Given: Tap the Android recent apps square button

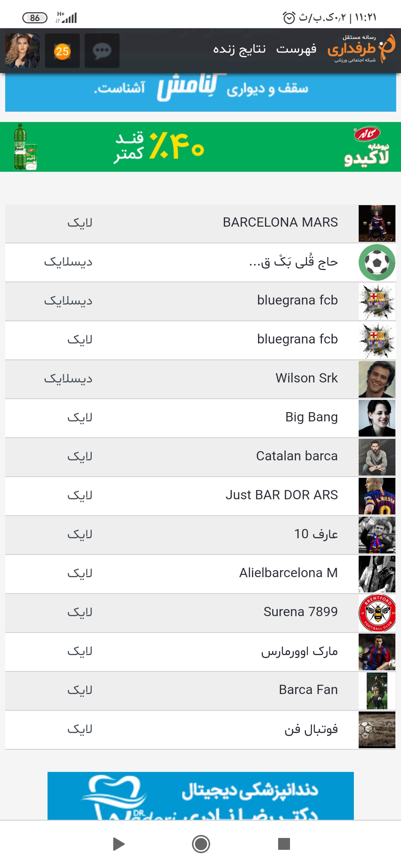Looking at the screenshot, I should [x=284, y=844].
